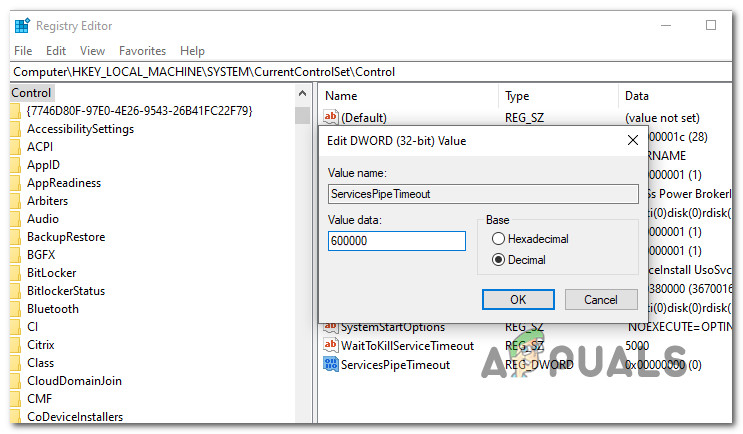The image size is (743, 434).
Task: Select the SystemStartOptions value name
Action: pos(393,327)
